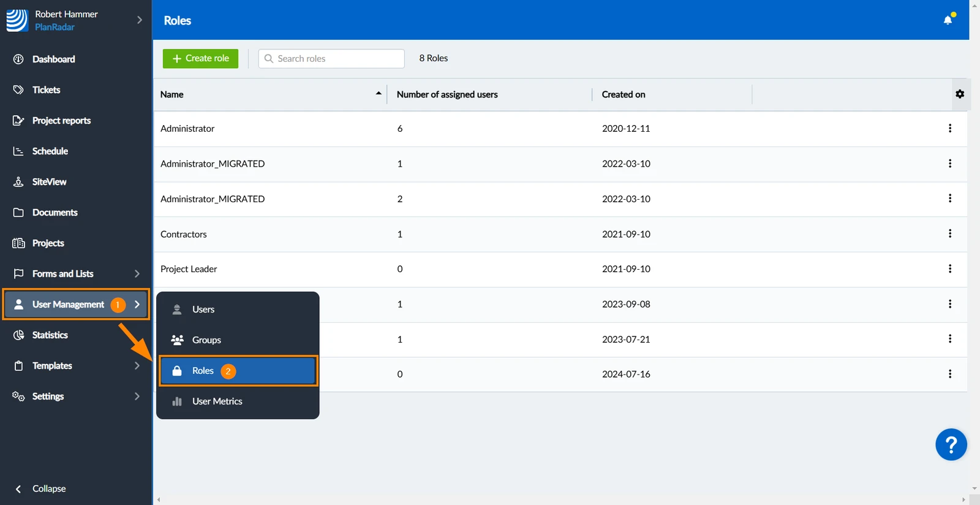Expand the Settings submenu arrow
Viewport: 980px width, 505px height.
(x=137, y=396)
